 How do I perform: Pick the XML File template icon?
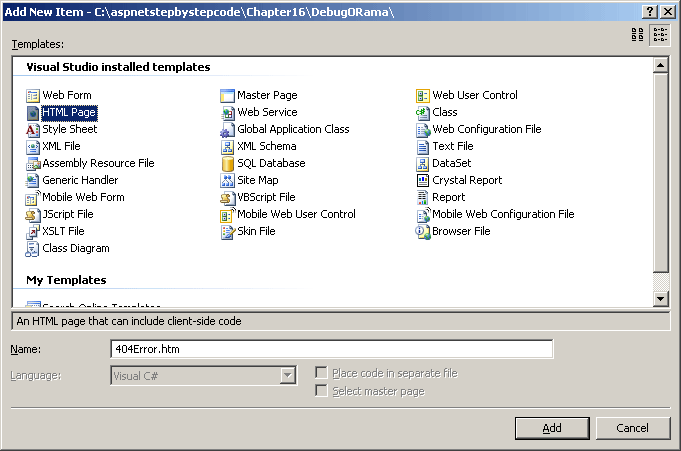pos(33,146)
